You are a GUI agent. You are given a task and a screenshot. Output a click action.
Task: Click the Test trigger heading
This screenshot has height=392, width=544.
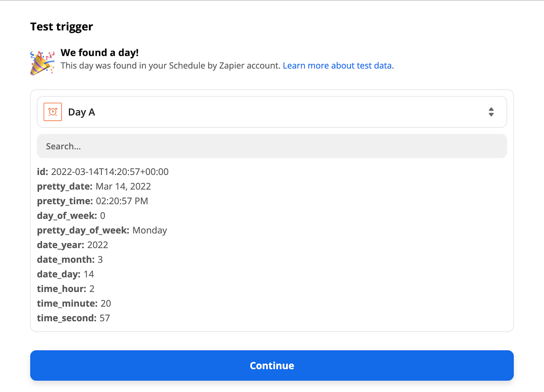coord(62,27)
